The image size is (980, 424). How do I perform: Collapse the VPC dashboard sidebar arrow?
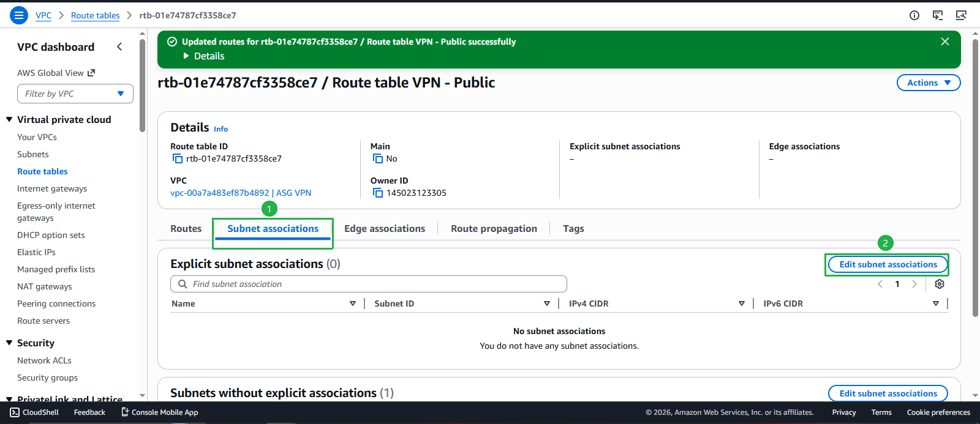click(119, 46)
